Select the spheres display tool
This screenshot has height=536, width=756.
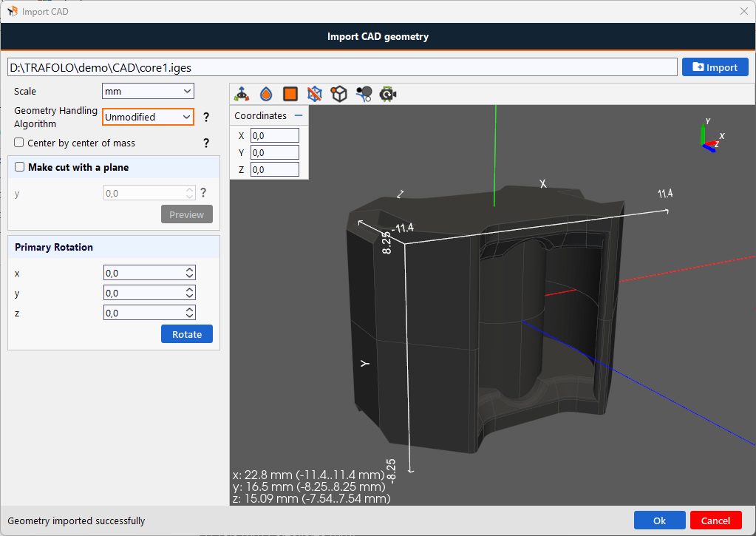363,94
